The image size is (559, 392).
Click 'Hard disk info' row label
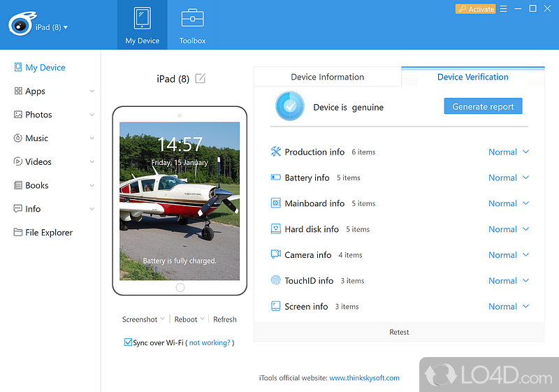click(x=312, y=228)
